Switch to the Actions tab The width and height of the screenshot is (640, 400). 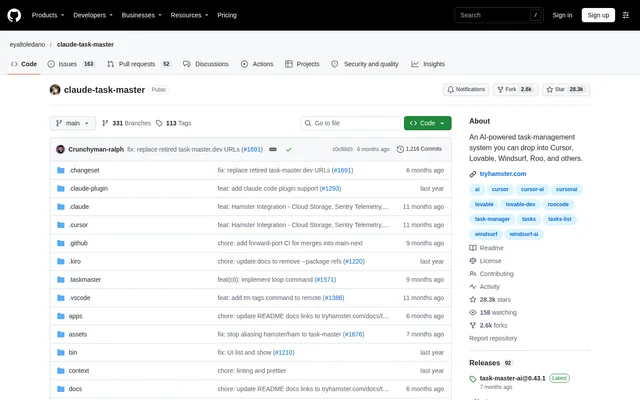click(257, 64)
